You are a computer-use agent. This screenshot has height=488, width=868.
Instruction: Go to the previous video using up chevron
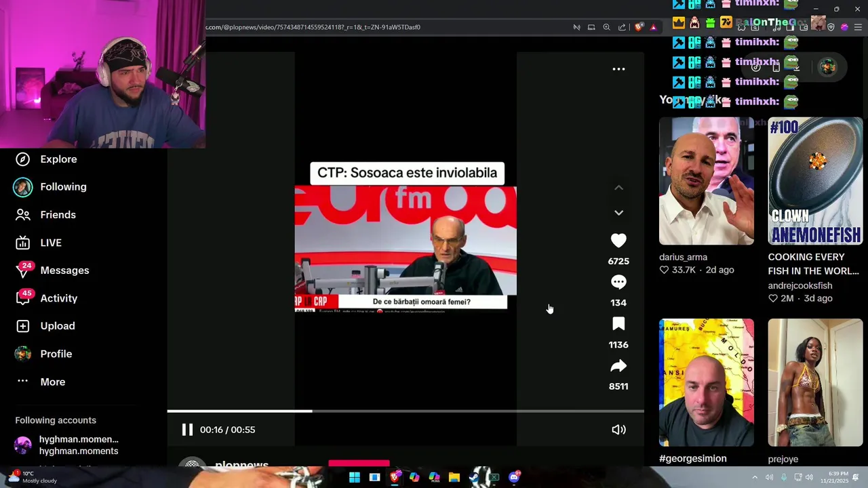[618, 188]
